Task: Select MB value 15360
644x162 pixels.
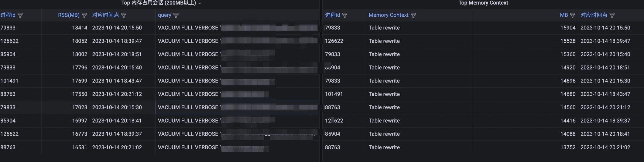Action: 568,54
